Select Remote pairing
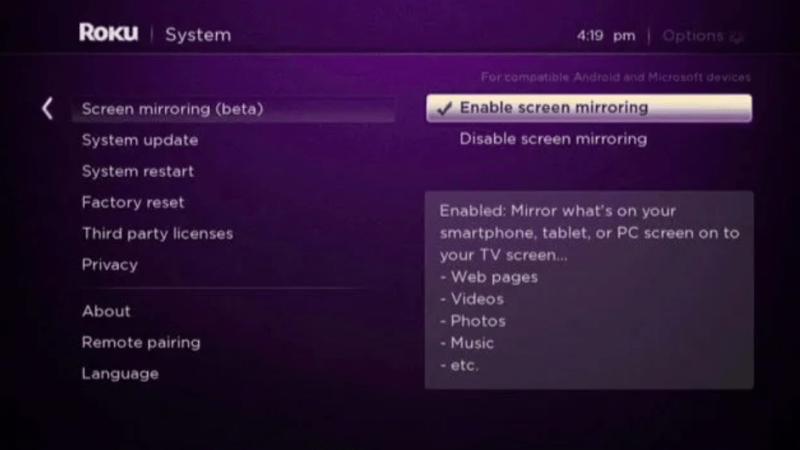This screenshot has height=450, width=800. pyautogui.click(x=141, y=342)
